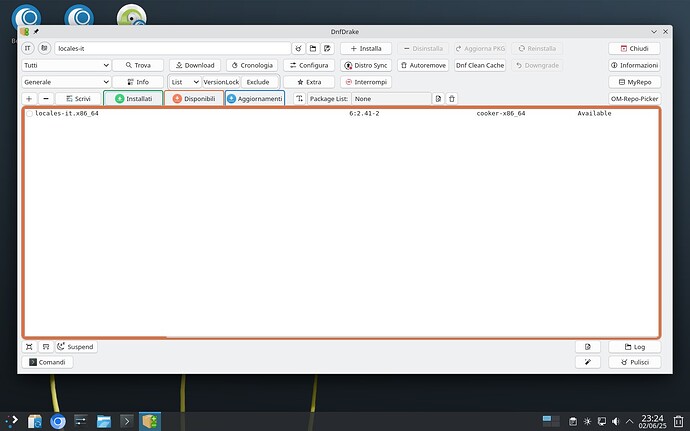
Task: Click the Interrompi button
Action: [366, 82]
